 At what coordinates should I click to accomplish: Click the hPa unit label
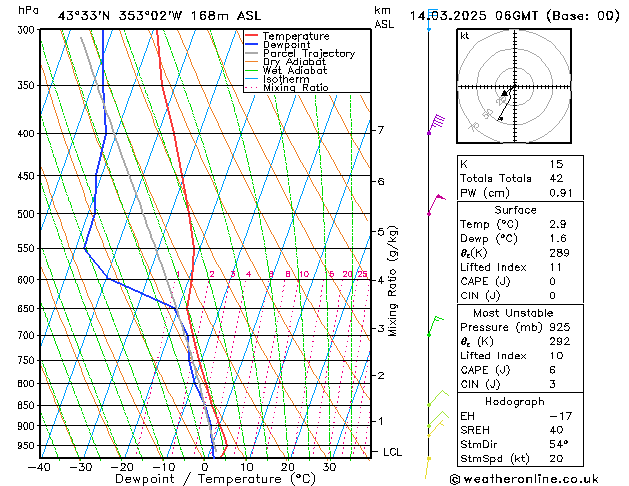[x=28, y=10]
